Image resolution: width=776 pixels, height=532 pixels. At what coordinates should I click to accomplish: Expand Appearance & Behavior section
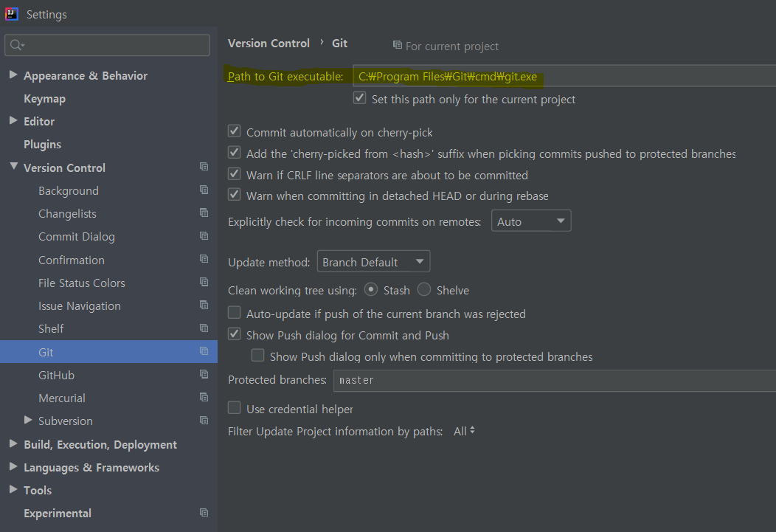tap(13, 75)
